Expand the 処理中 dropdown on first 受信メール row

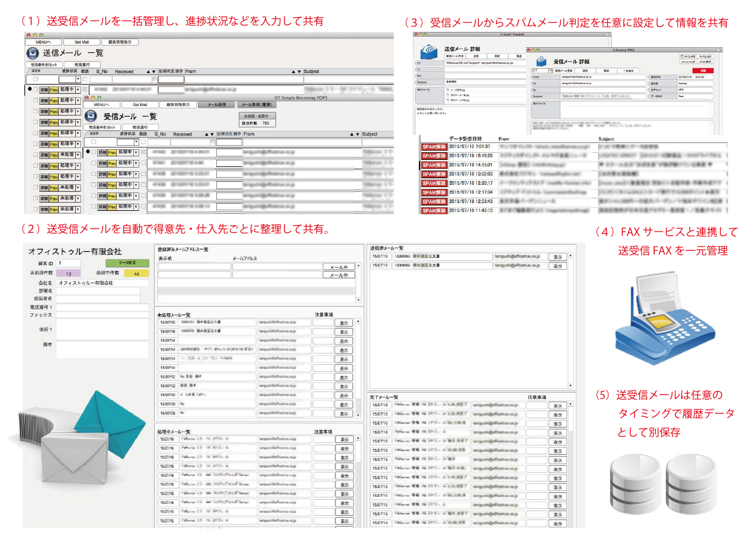136,152
